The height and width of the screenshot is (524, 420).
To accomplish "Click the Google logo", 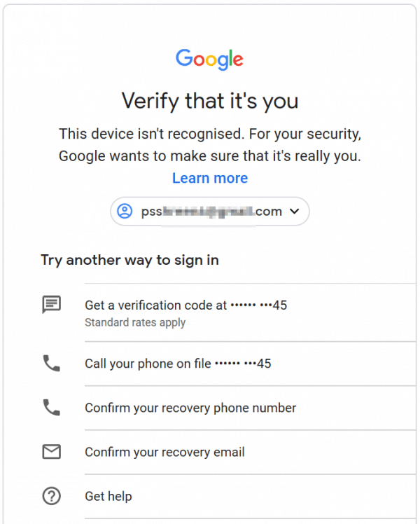I will [210, 59].
